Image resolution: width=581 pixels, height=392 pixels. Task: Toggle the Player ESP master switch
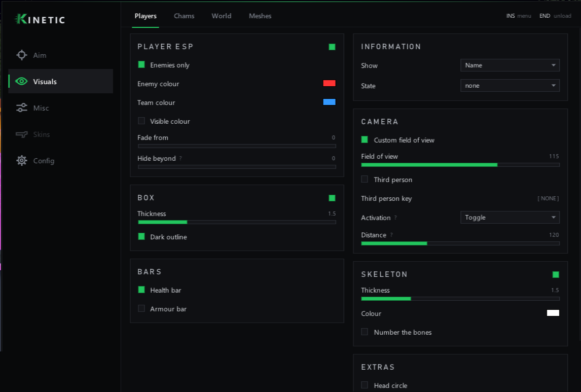(332, 47)
